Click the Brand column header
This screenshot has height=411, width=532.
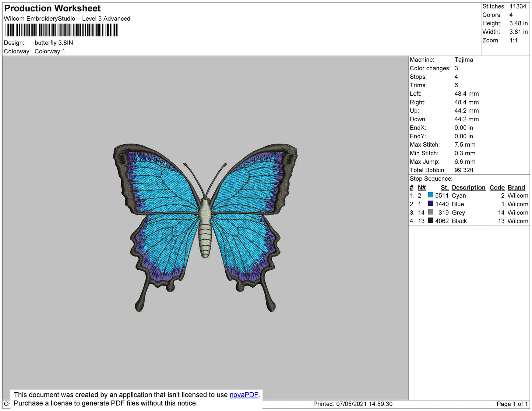[x=516, y=187]
